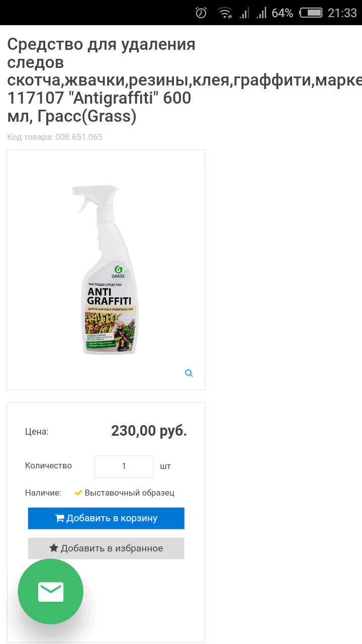Click the magnifier zoom icon on product image
Image resolution: width=362 pixels, height=644 pixels.
189,373
